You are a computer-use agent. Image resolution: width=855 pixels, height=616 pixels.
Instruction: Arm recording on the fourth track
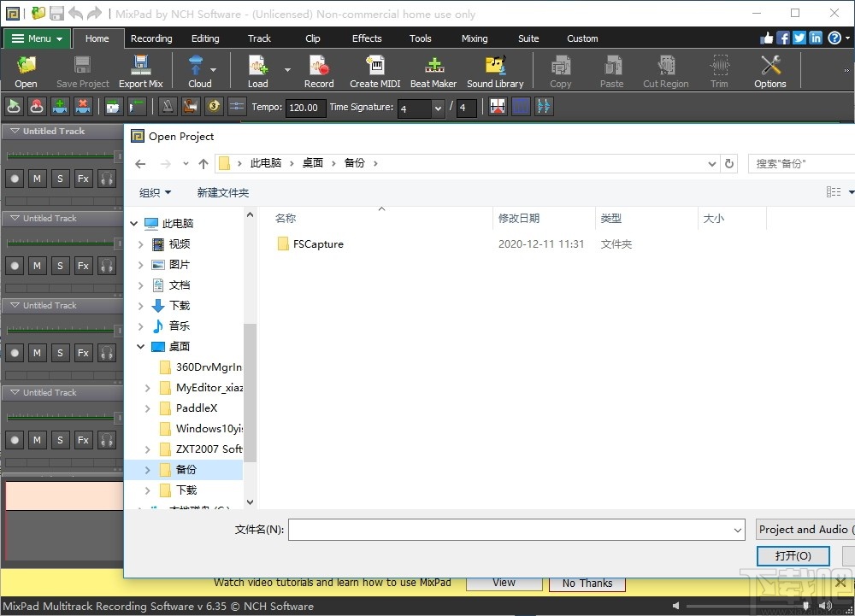[x=15, y=439]
